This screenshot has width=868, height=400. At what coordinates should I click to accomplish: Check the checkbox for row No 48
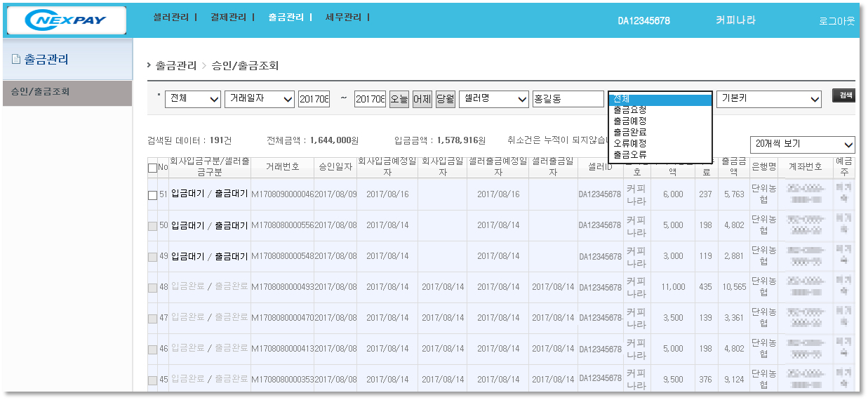[152, 288]
